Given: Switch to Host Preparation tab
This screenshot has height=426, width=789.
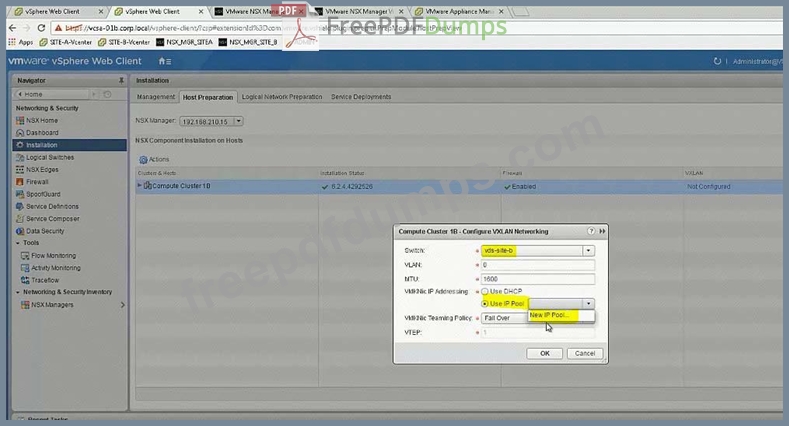Looking at the screenshot, I should click(208, 97).
